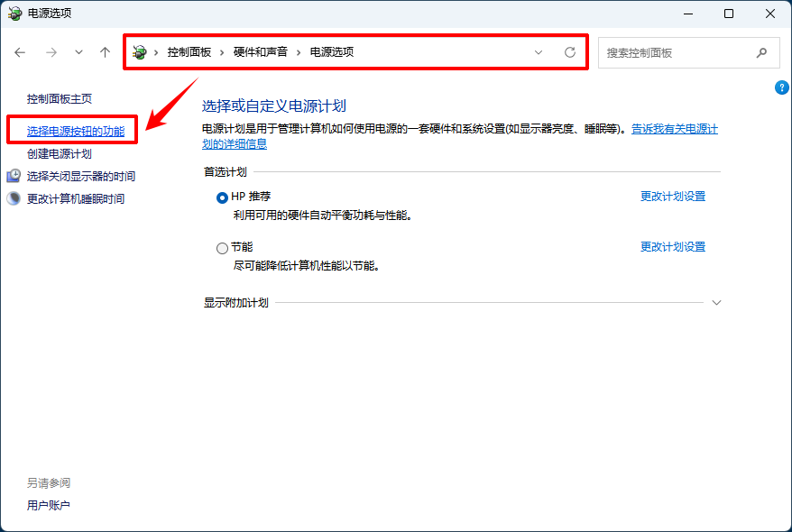Click the forward navigation arrow
The image size is (792, 532).
pos(51,52)
